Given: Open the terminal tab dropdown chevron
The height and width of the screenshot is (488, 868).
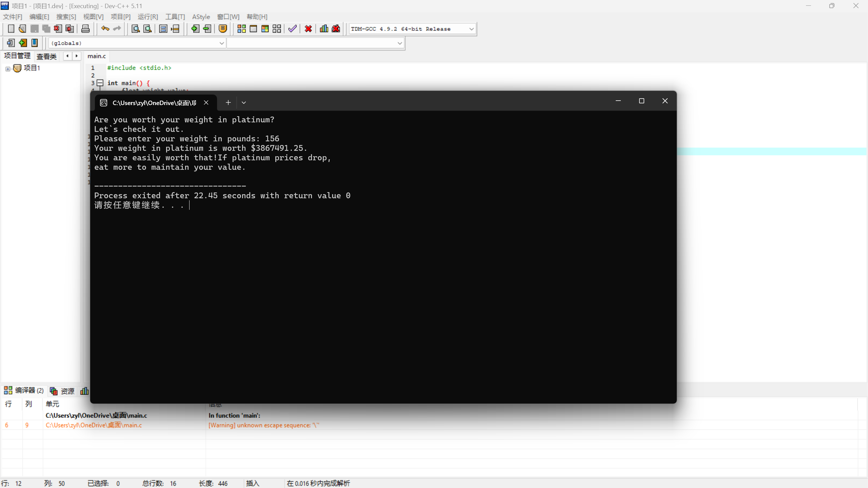Looking at the screenshot, I should pyautogui.click(x=243, y=102).
